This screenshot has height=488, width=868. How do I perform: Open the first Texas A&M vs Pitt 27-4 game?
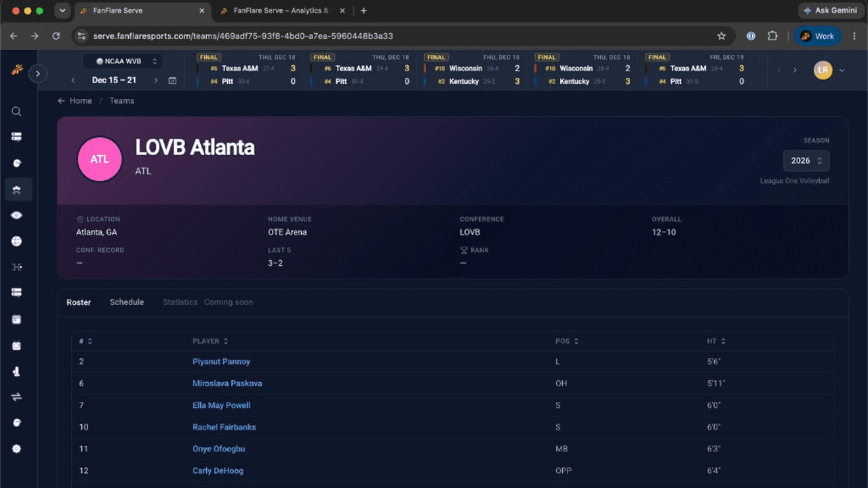tap(246, 70)
